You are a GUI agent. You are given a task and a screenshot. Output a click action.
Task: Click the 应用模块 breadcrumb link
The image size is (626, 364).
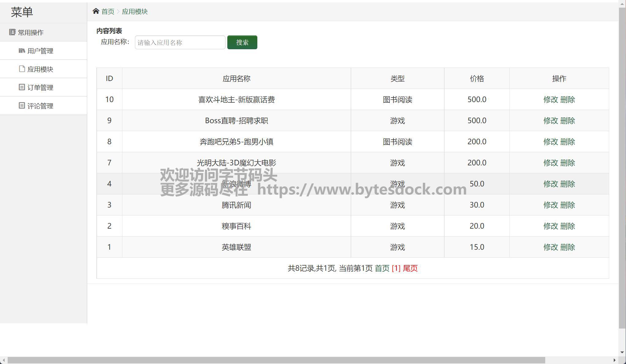[x=135, y=12]
